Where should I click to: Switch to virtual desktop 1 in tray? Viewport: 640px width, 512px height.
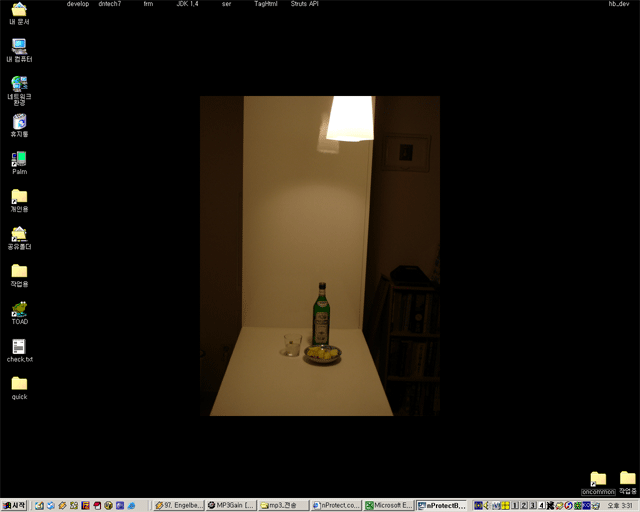514,505
